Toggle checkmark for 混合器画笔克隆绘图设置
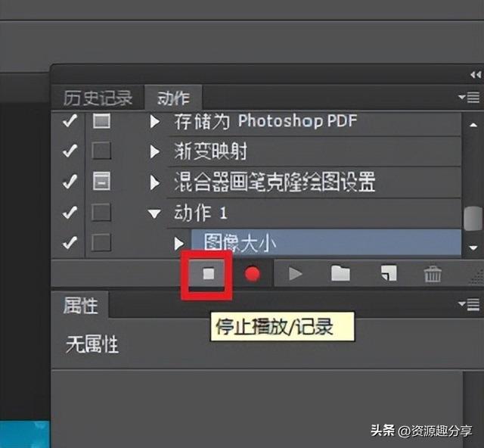This screenshot has height=448, width=484. click(70, 181)
